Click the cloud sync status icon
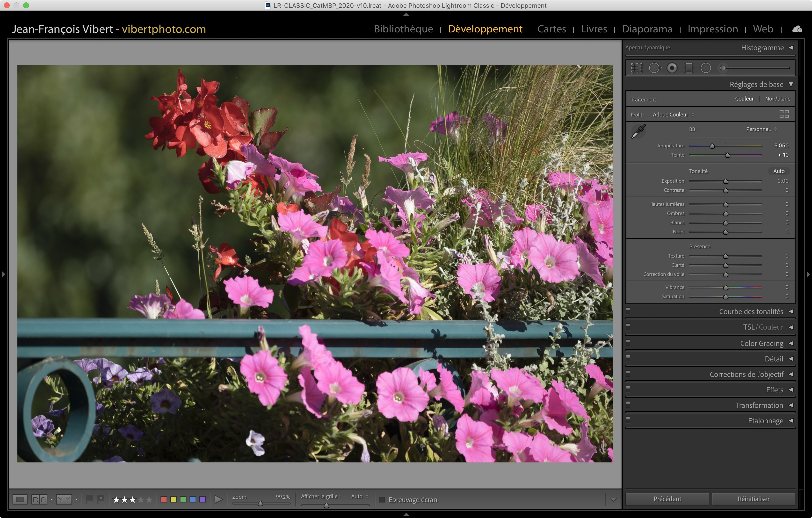The width and height of the screenshot is (812, 518). (x=797, y=29)
